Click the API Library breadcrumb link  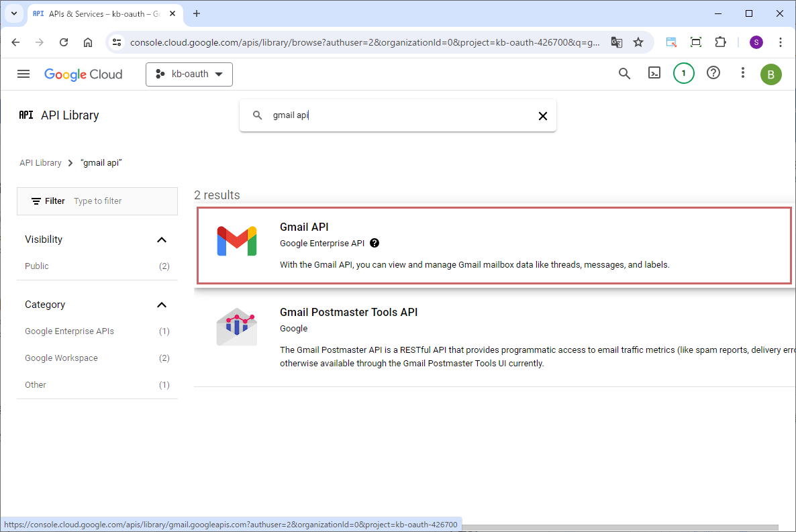click(x=40, y=163)
